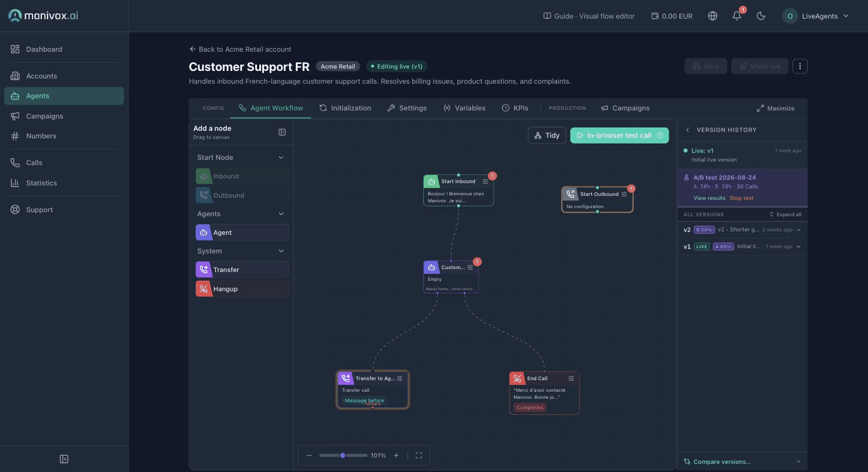Open Dashboard in the sidebar
Screen dimensions: 868x472
pyautogui.click(x=64, y=49)
